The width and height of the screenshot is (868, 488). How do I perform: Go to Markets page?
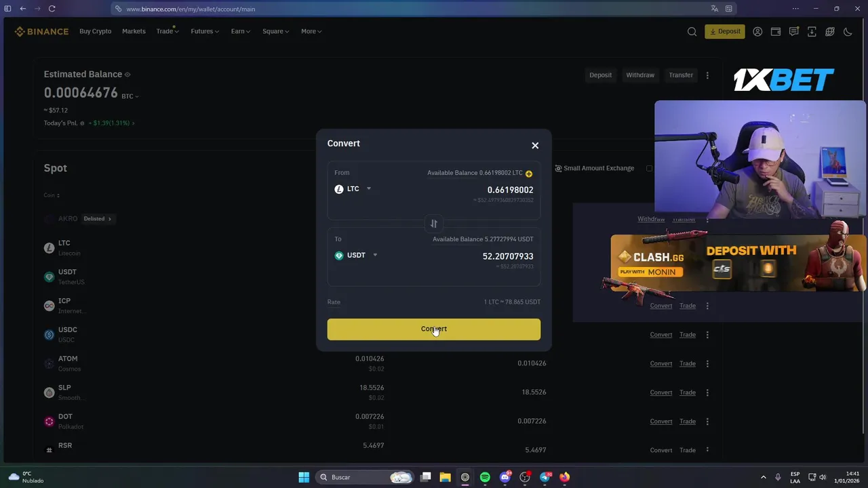tap(134, 31)
